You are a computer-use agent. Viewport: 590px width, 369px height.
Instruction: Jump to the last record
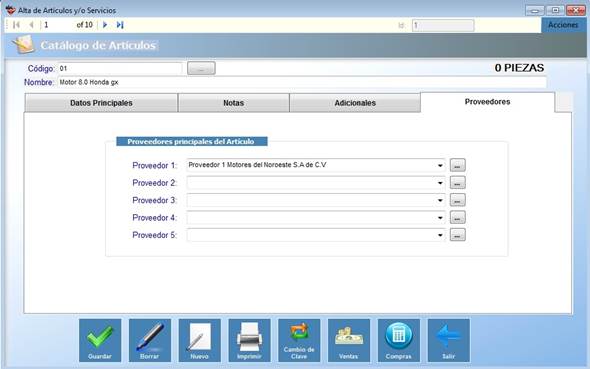120,25
